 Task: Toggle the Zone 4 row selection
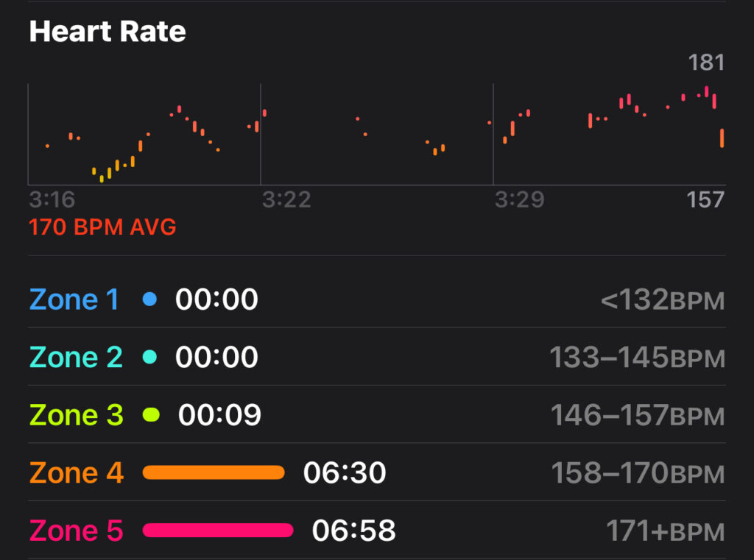[377, 472]
